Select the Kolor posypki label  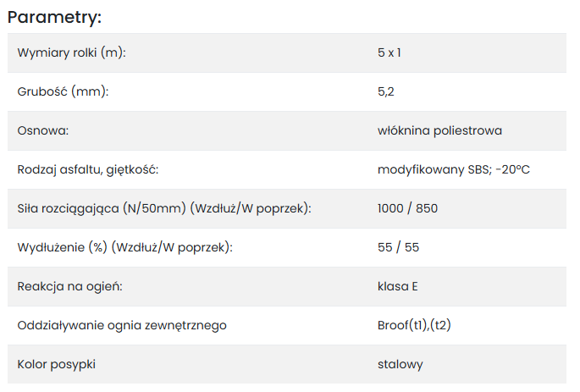pyautogui.click(x=55, y=365)
